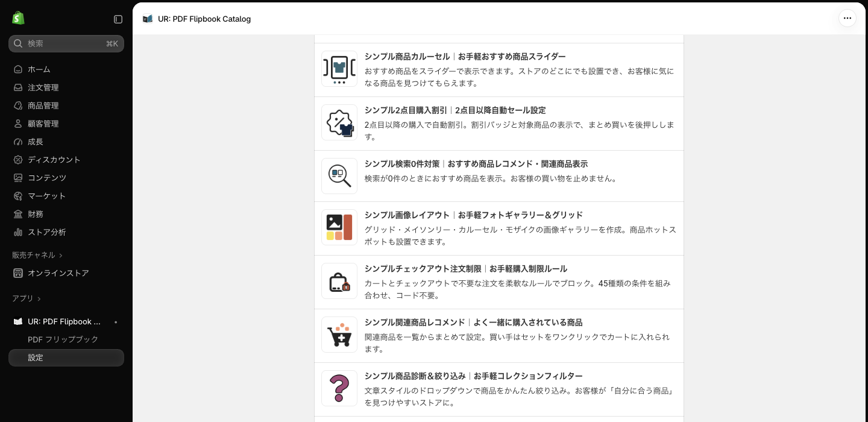Click the tag icon beside 商品管理

tap(18, 105)
